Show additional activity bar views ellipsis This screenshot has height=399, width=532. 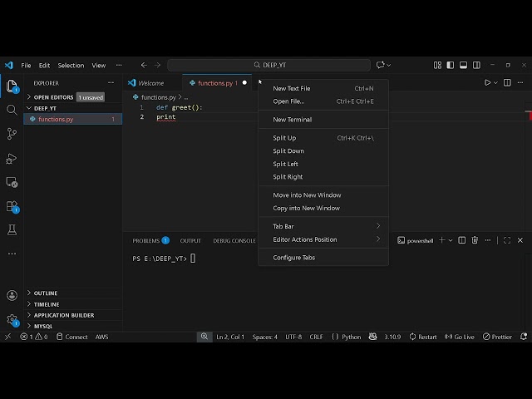(12, 254)
